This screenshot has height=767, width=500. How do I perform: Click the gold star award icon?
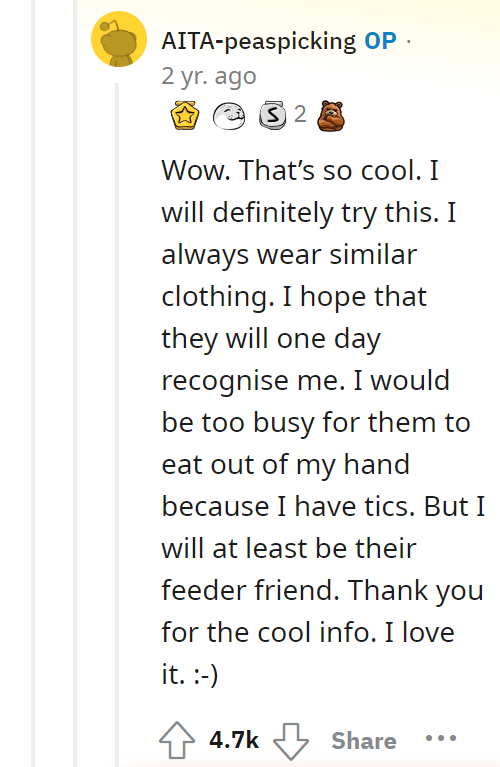point(185,115)
